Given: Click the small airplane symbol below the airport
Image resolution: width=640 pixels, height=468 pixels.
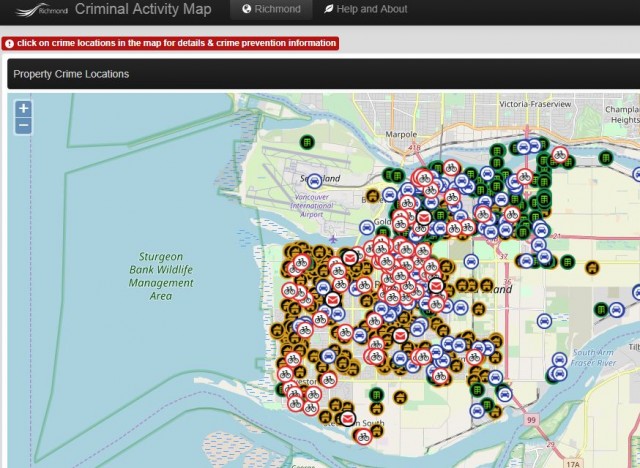Looking at the screenshot, I should pos(333,239).
